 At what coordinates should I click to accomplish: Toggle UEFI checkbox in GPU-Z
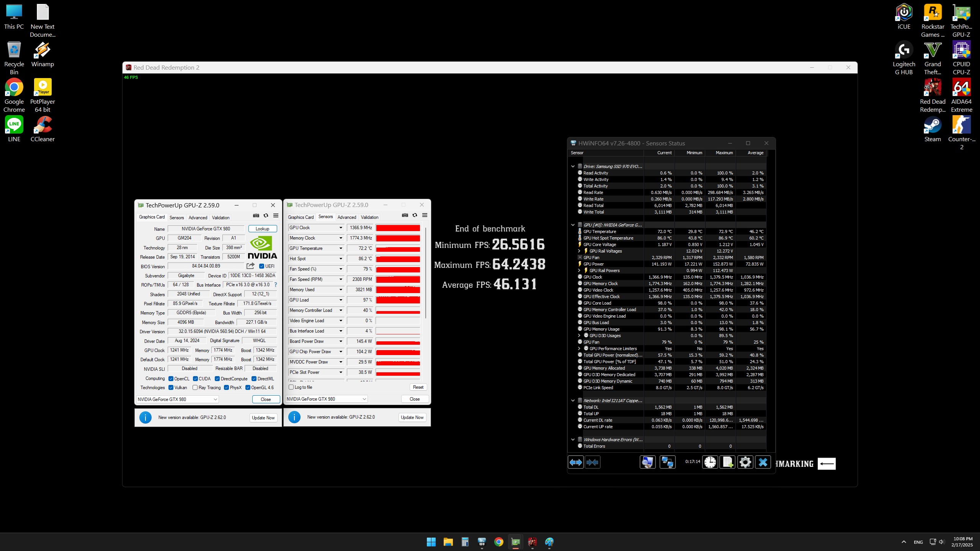pos(262,266)
